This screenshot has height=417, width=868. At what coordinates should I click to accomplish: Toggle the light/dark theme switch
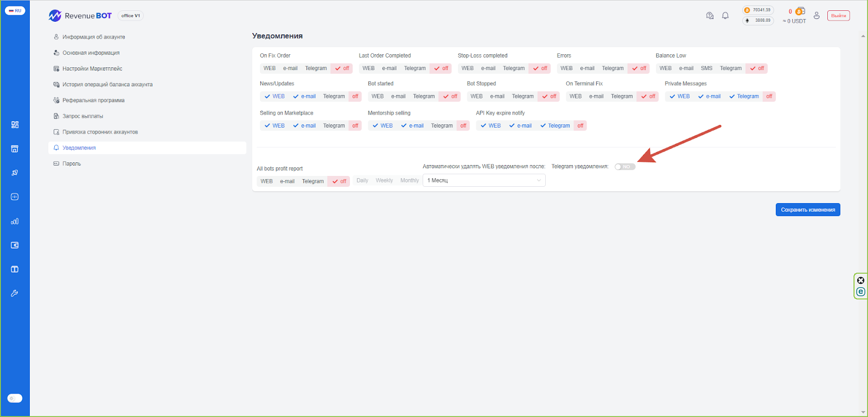click(15, 399)
